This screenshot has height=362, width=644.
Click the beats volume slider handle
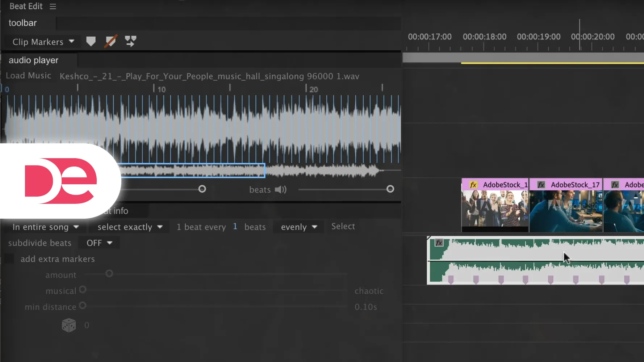(x=390, y=189)
